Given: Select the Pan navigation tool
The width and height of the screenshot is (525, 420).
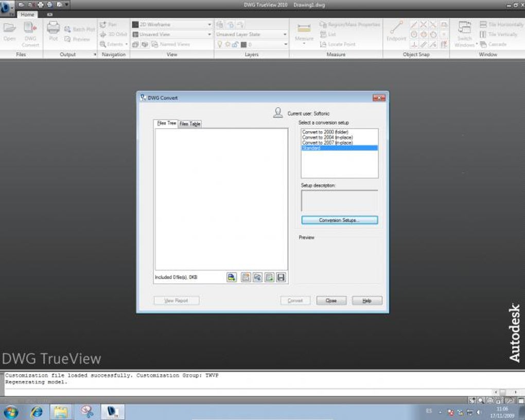Looking at the screenshot, I should 108,25.
